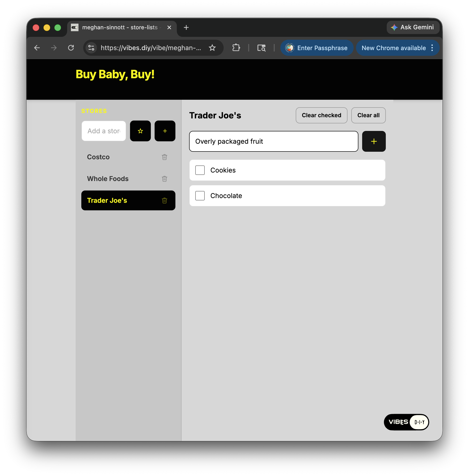469x476 pixels.
Task: Delete the Whole Foods store via trash icon
Action: (x=164, y=178)
